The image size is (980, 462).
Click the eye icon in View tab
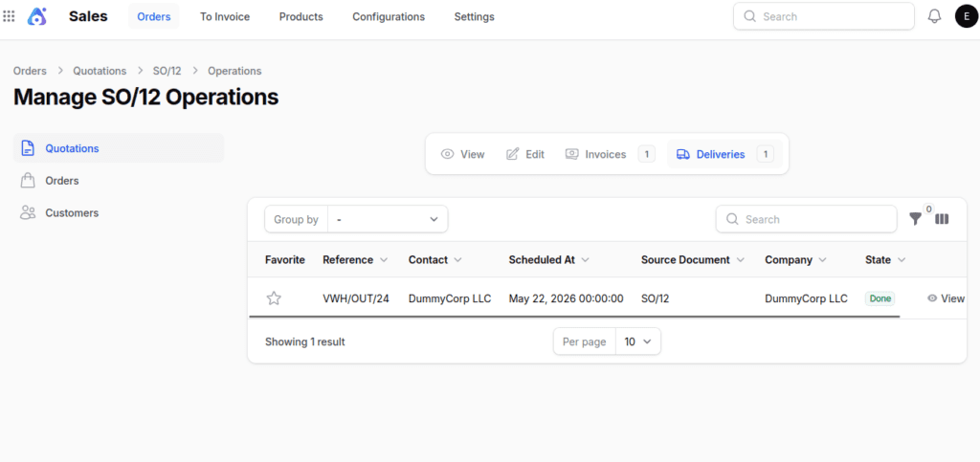tap(448, 154)
